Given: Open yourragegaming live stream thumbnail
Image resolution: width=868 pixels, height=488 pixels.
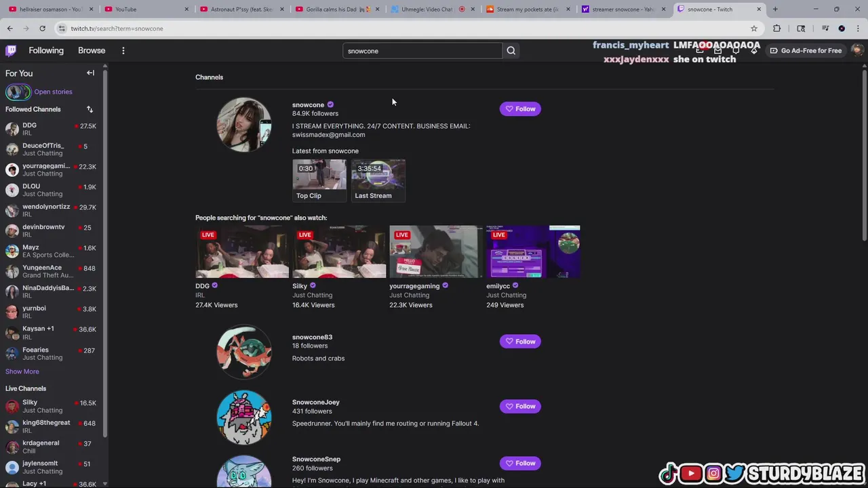Looking at the screenshot, I should tap(436, 251).
